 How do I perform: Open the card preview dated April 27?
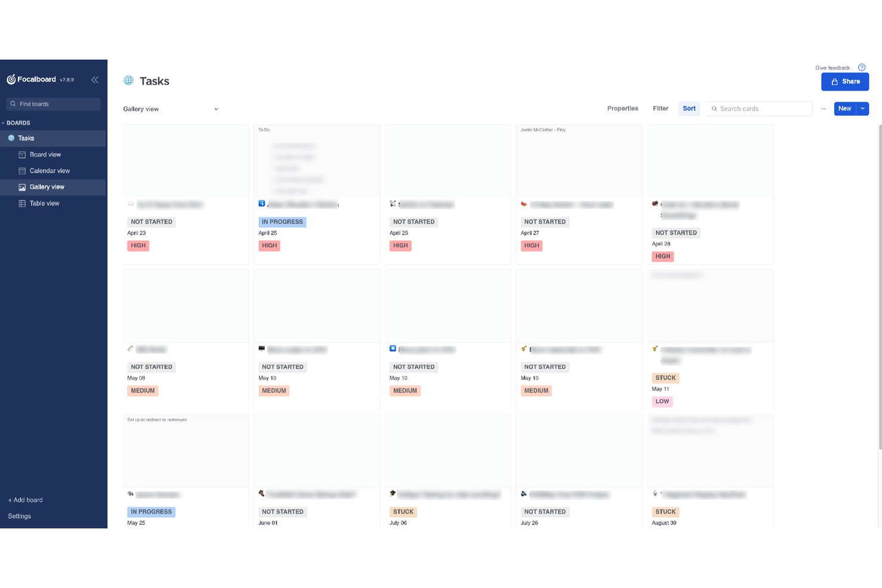pos(579,161)
